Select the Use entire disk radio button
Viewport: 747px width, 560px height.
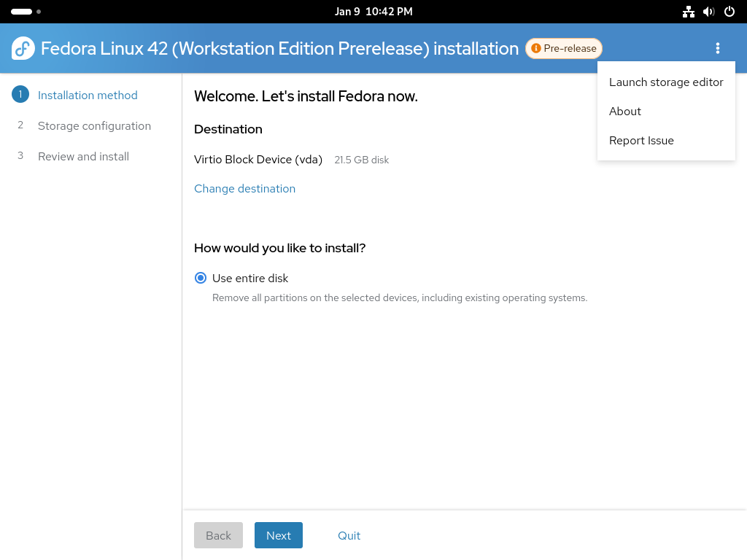201,278
